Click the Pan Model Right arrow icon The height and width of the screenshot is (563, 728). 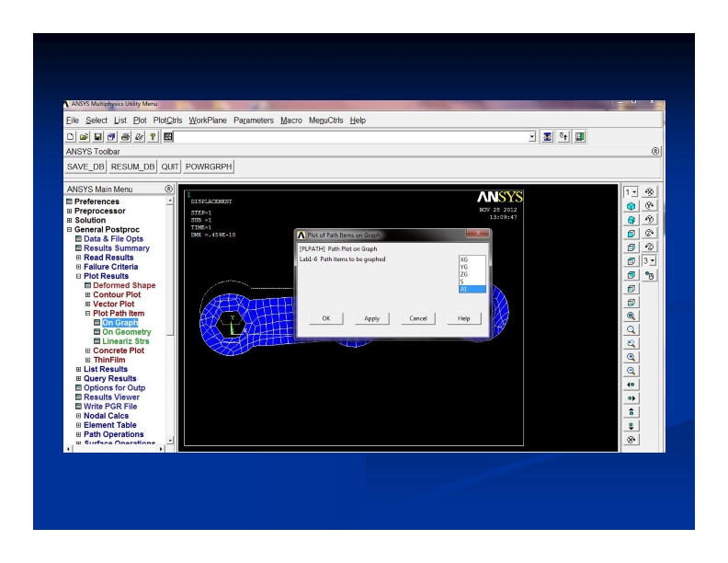click(631, 398)
